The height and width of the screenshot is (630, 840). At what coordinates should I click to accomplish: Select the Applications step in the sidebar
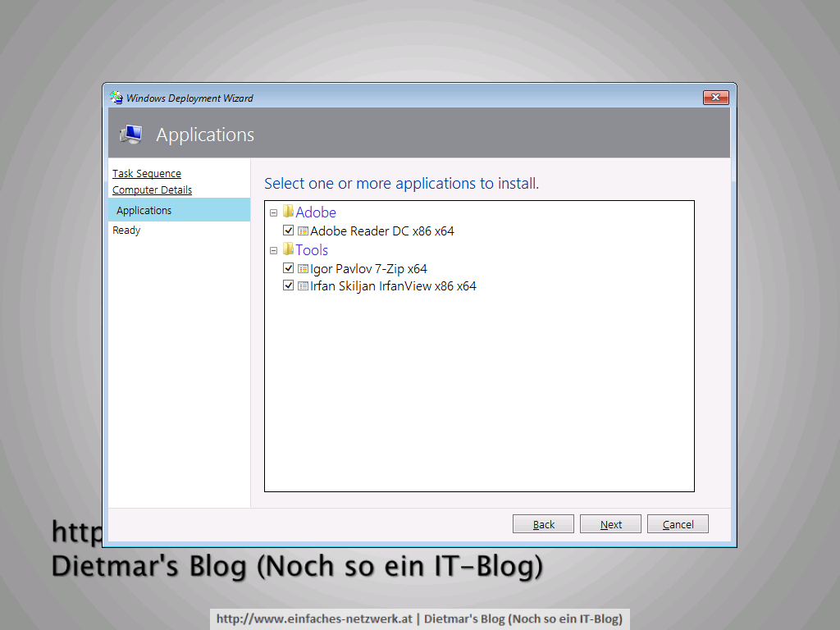pyautogui.click(x=179, y=210)
